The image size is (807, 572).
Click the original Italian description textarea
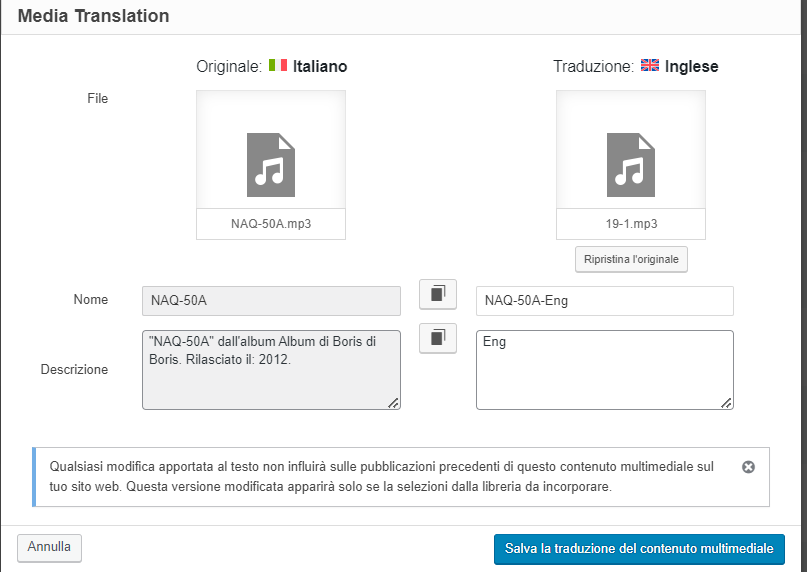coord(271,370)
